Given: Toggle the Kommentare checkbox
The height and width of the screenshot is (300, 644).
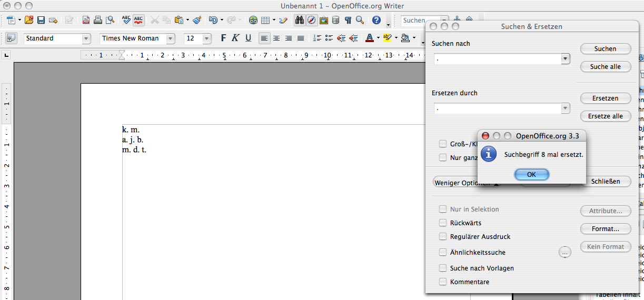Looking at the screenshot, I should coord(443,282).
